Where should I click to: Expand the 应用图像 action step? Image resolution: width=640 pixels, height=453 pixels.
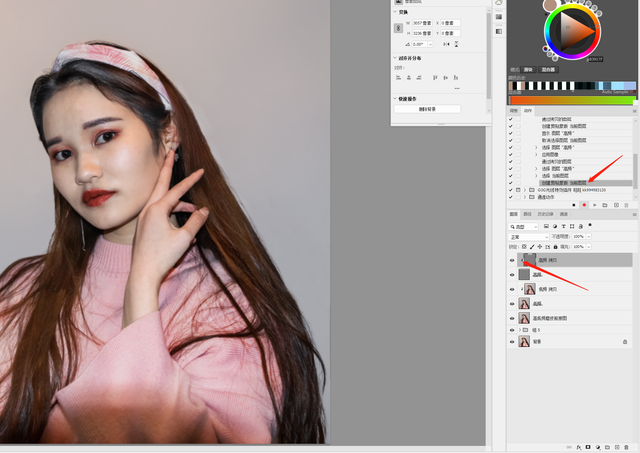[x=536, y=154]
